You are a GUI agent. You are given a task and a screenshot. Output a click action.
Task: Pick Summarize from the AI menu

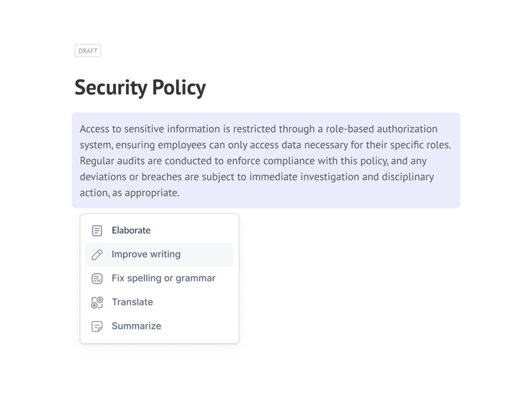tap(159, 326)
